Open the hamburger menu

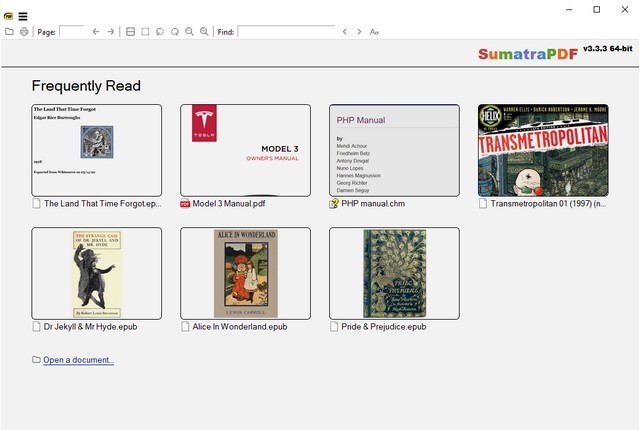pyautogui.click(x=23, y=16)
